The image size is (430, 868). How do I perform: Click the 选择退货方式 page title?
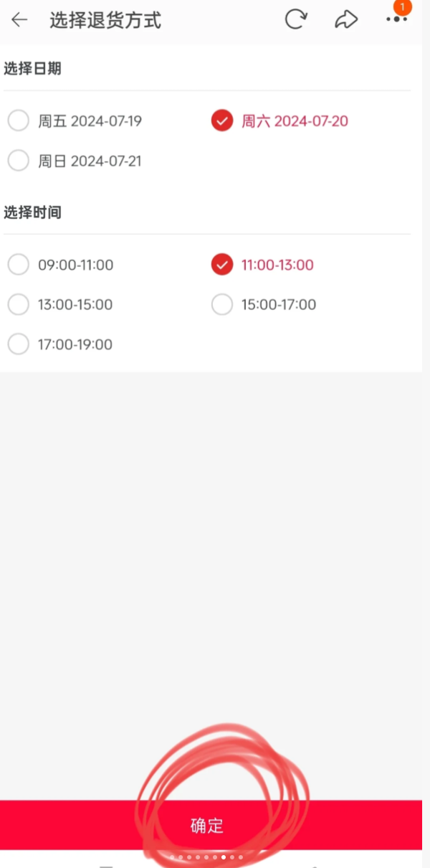click(105, 20)
